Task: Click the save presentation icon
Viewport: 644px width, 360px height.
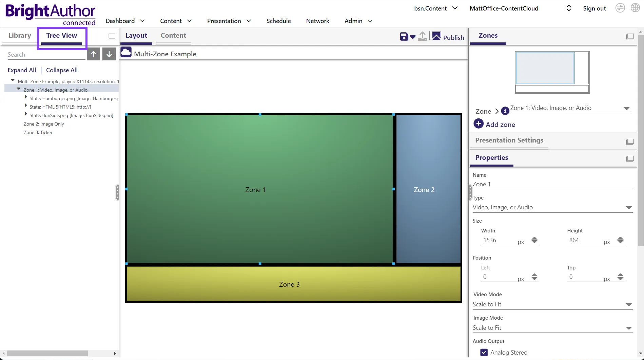Action: pos(404,37)
